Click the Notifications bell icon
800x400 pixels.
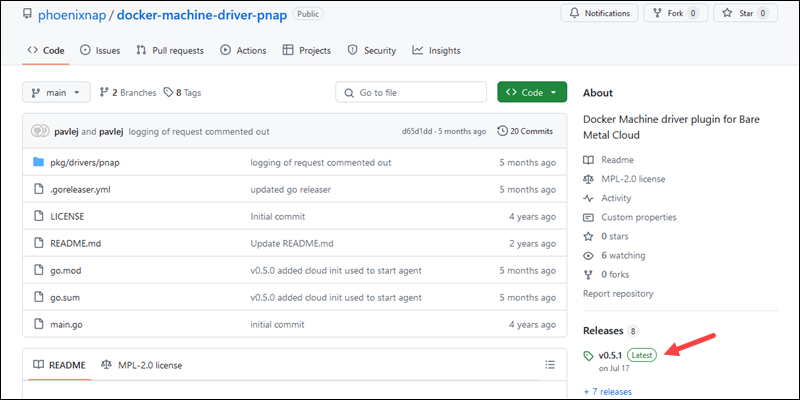point(573,13)
